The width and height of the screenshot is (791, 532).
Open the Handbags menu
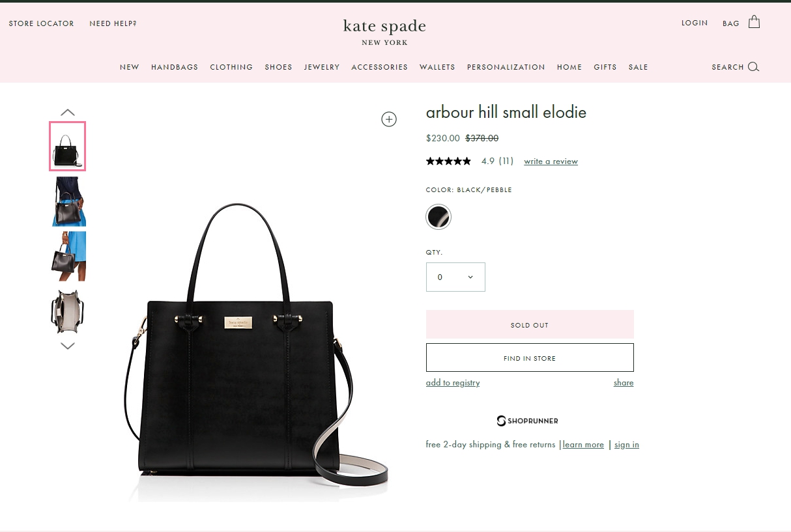point(175,67)
